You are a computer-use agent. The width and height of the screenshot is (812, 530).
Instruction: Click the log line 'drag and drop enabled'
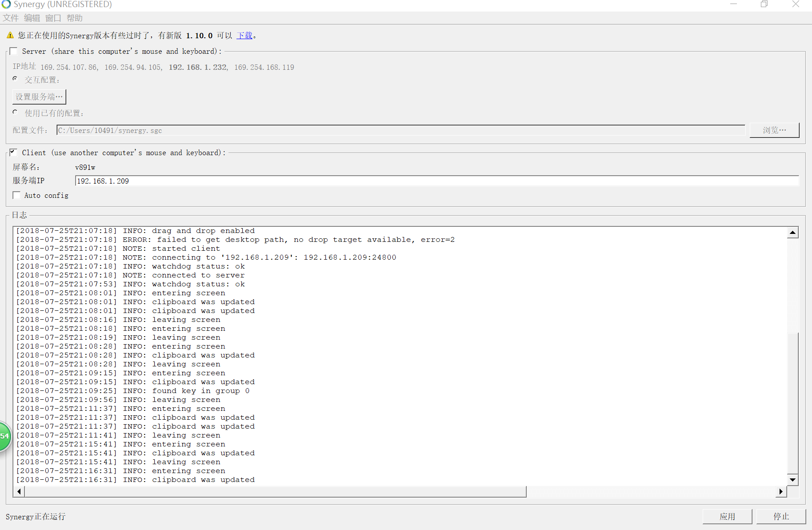pos(136,231)
